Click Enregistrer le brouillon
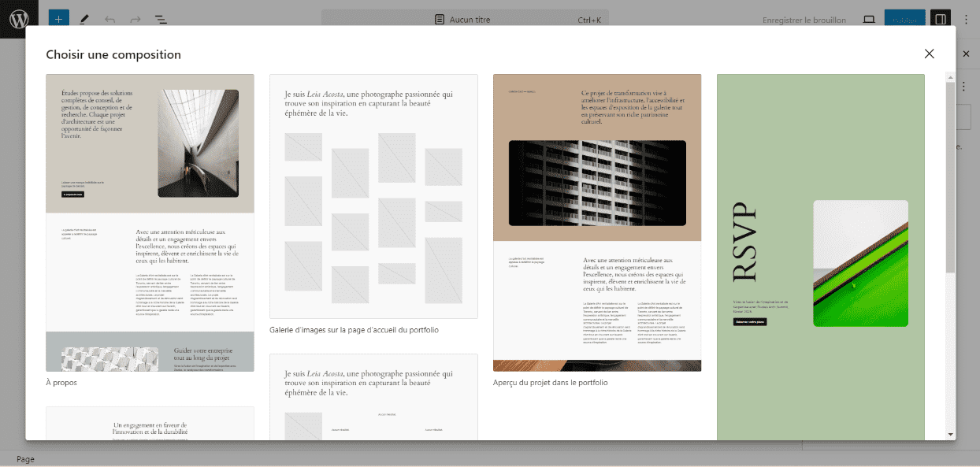The image size is (980, 467). 804,20
